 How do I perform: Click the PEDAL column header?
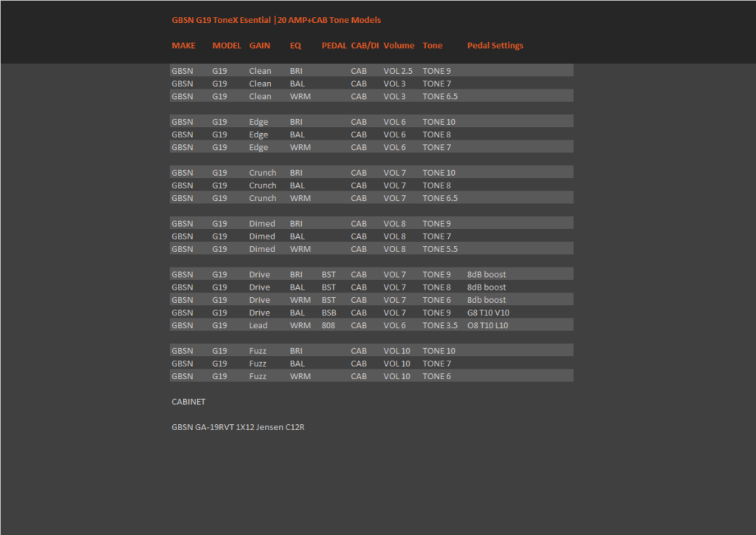(x=334, y=45)
